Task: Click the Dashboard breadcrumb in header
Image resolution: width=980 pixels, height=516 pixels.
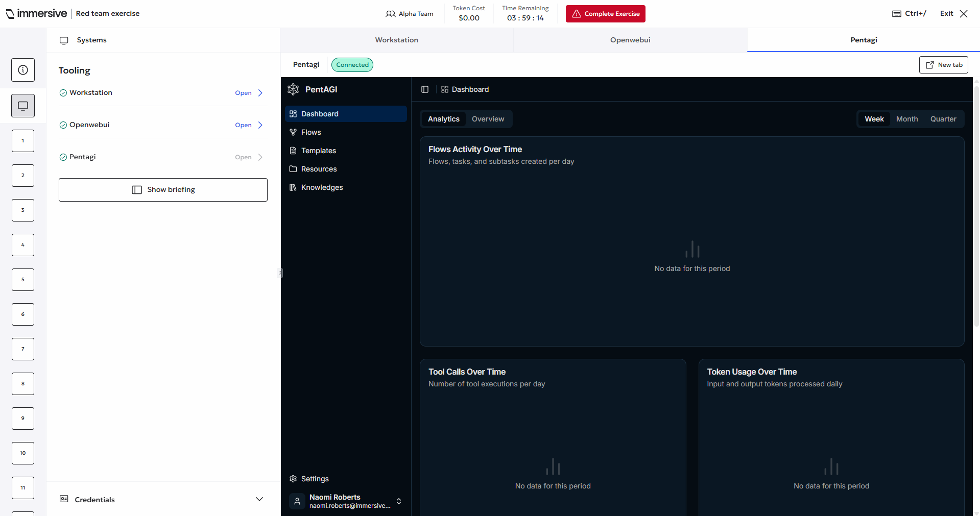Action: coord(465,89)
